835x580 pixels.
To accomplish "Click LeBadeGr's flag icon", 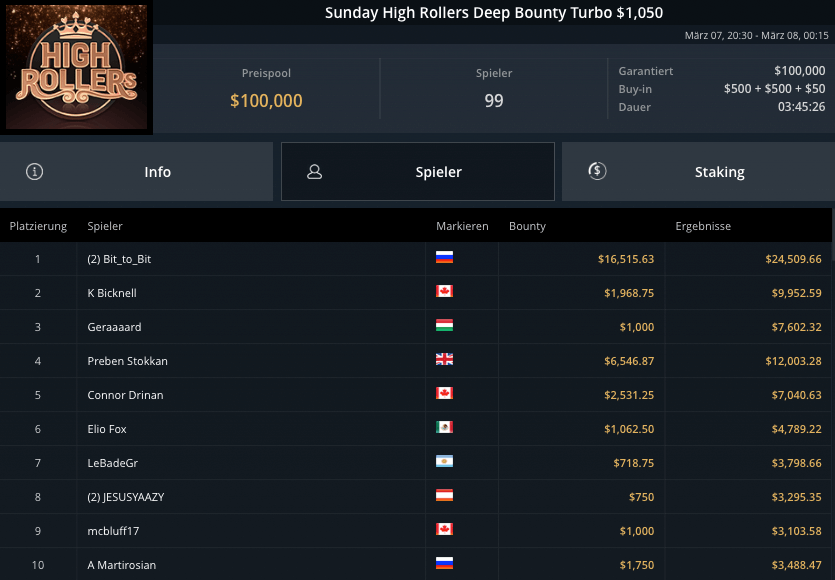I will [445, 461].
